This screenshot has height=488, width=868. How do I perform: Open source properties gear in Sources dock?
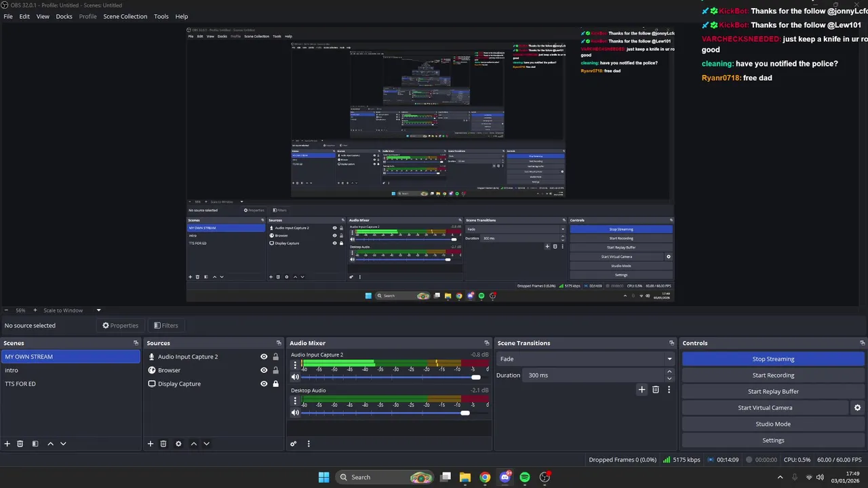[178, 444]
